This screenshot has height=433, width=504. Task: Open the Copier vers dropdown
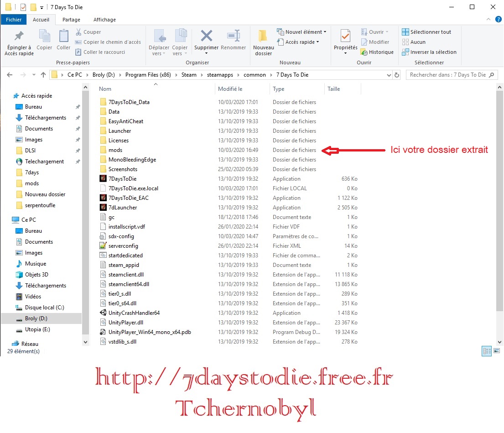[x=180, y=51]
